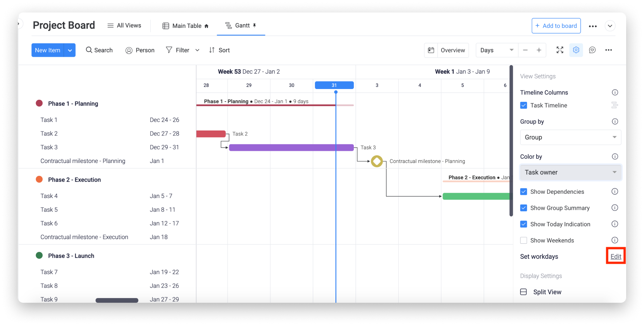This screenshot has height=326, width=644.
Task: Click Add to board button
Action: point(556,26)
